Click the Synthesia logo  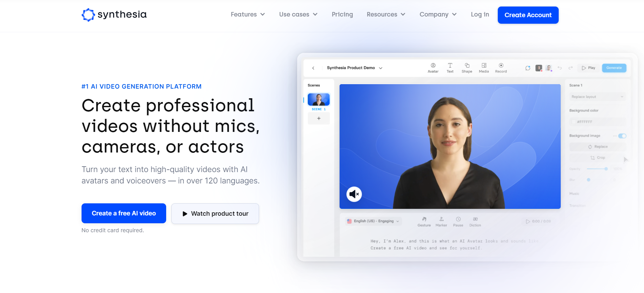click(114, 15)
